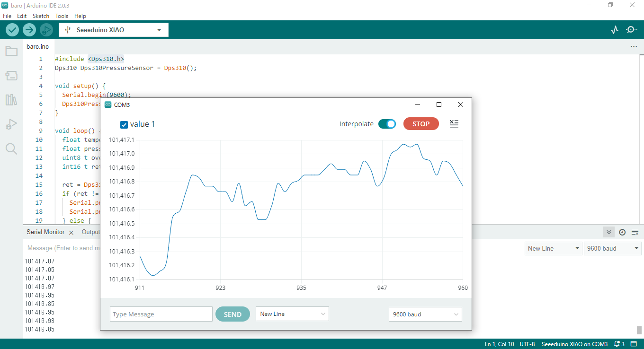
Task: Turn off the Interpolate switch
Action: click(x=387, y=124)
